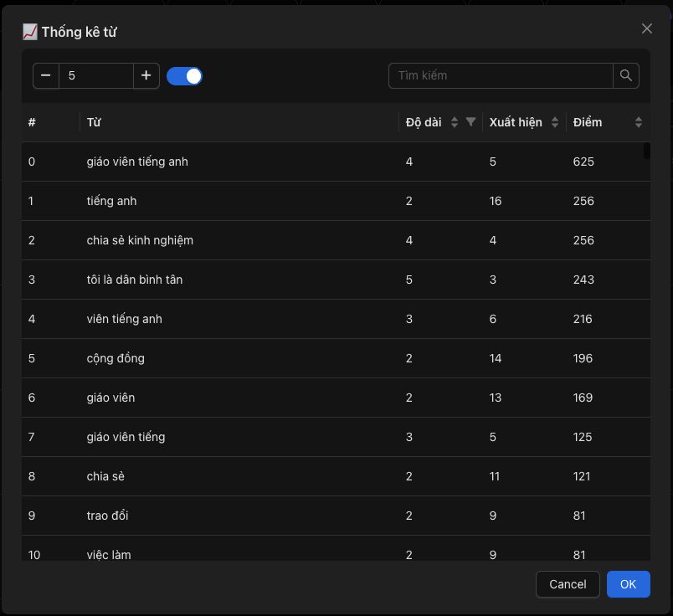This screenshot has width=673, height=616.
Task: Click the table's vertical scrollbar thumb
Action: coord(647,151)
